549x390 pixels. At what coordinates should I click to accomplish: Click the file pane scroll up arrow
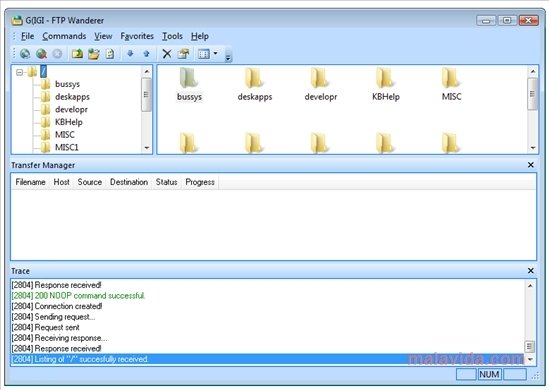pos(533,71)
